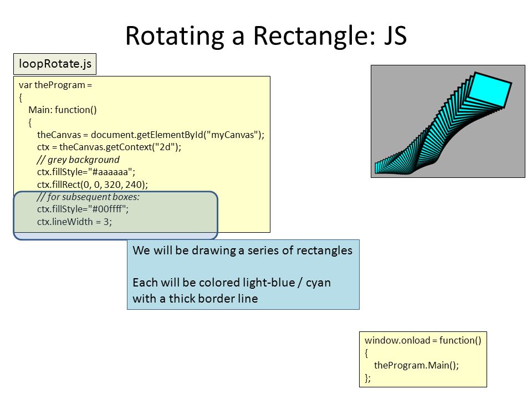Click the 'ctx.lineWidth = 3;' line
The width and height of the screenshot is (532, 399).
[74, 222]
